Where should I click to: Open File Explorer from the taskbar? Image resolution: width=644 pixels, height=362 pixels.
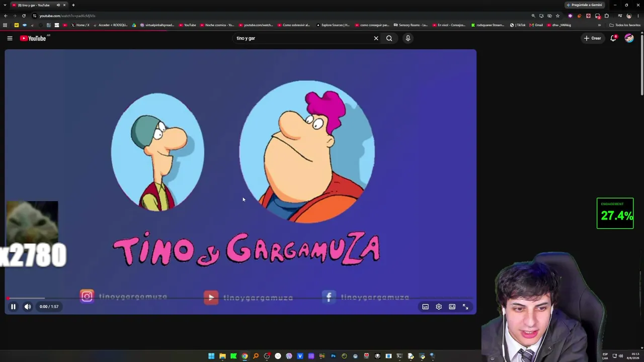[x=222, y=356]
